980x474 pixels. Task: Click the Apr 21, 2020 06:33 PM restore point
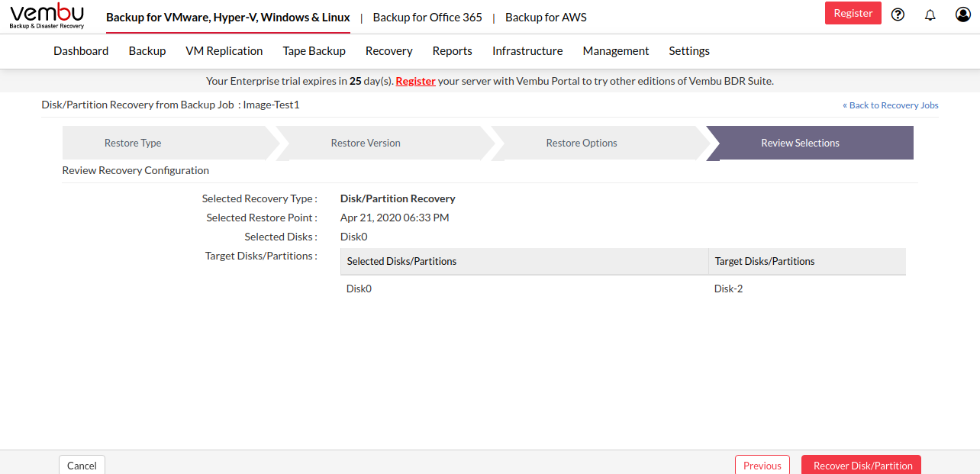coord(395,218)
